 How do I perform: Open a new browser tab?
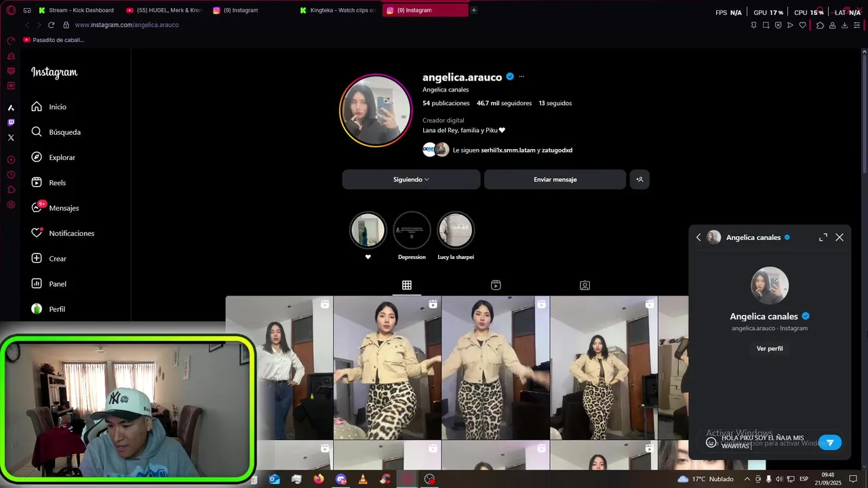click(474, 10)
